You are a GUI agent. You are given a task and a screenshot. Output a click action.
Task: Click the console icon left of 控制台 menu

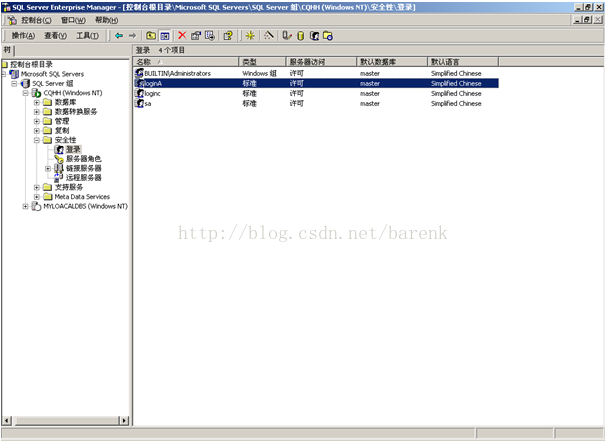point(12,20)
